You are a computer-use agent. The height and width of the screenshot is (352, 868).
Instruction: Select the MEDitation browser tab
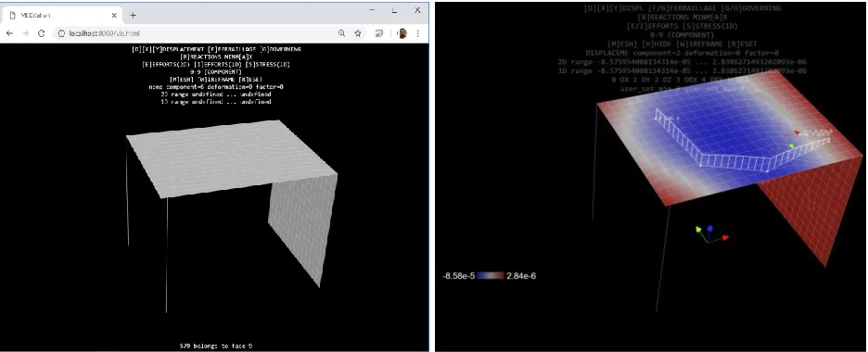pos(62,16)
